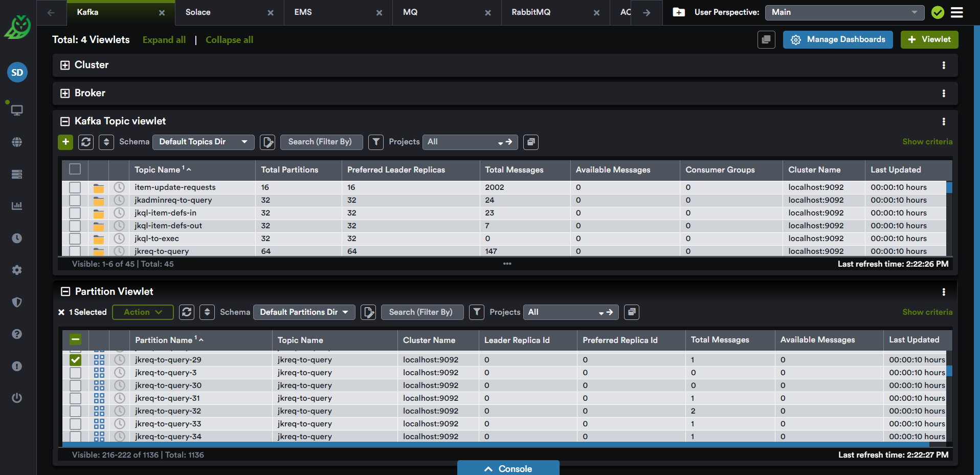This screenshot has height=475, width=980.
Task: Switch to the EMS tab
Action: (x=303, y=12)
